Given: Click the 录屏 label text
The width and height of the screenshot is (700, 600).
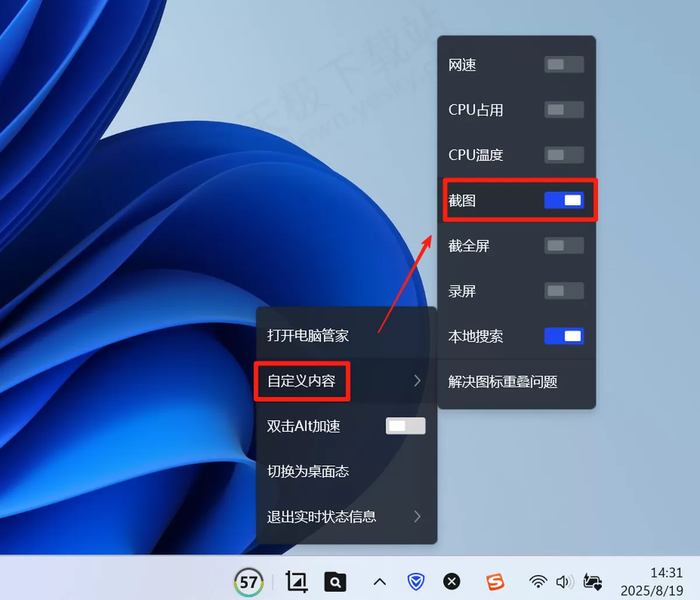Looking at the screenshot, I should tap(462, 291).
